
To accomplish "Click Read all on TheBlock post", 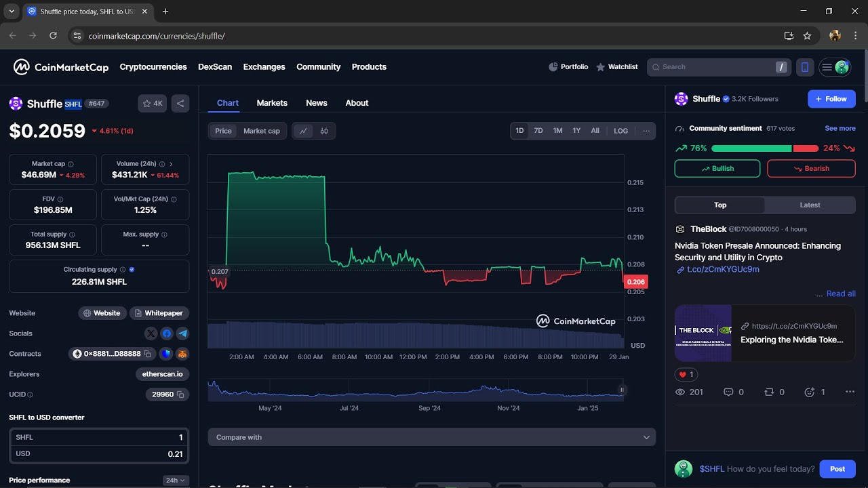I will click(841, 293).
